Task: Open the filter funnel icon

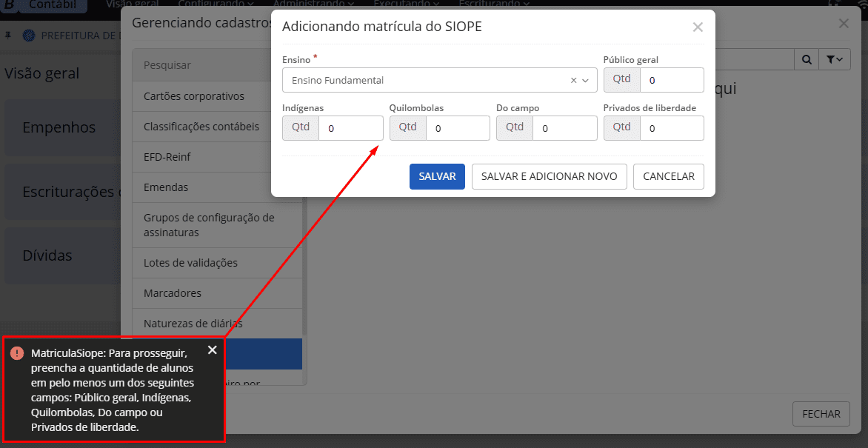Action: (831, 59)
